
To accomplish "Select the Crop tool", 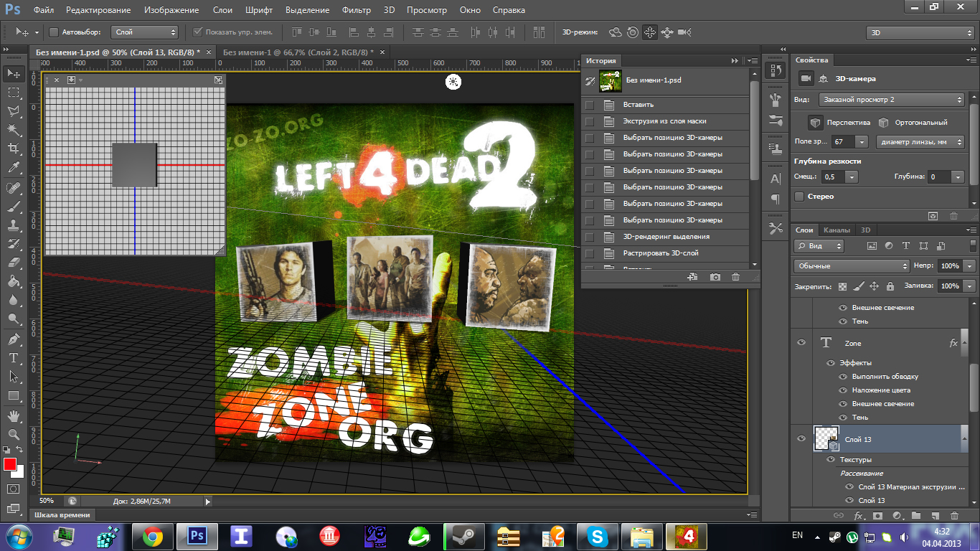I will tap(13, 149).
